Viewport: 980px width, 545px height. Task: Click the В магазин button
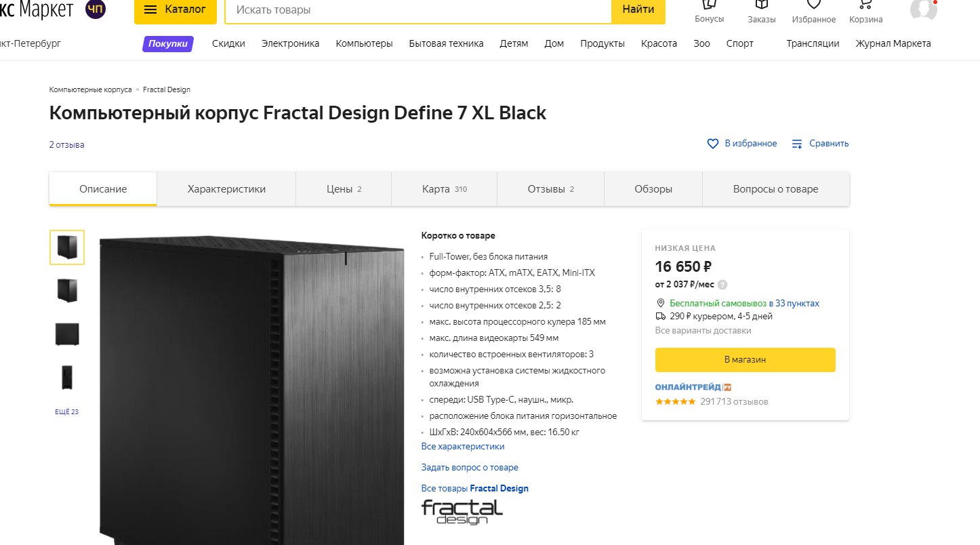745,360
